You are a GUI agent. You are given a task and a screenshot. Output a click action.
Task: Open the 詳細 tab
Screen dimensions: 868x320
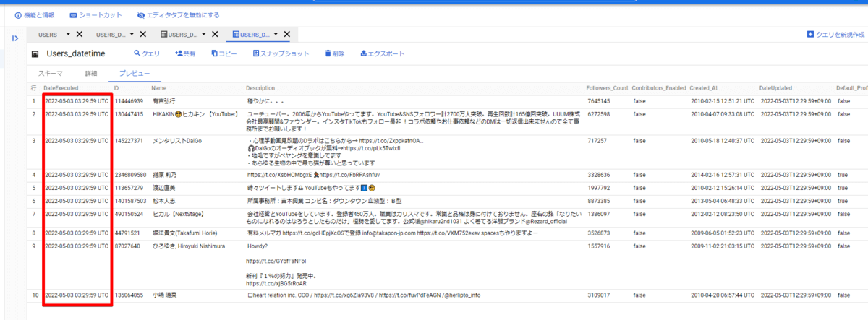[91, 74]
